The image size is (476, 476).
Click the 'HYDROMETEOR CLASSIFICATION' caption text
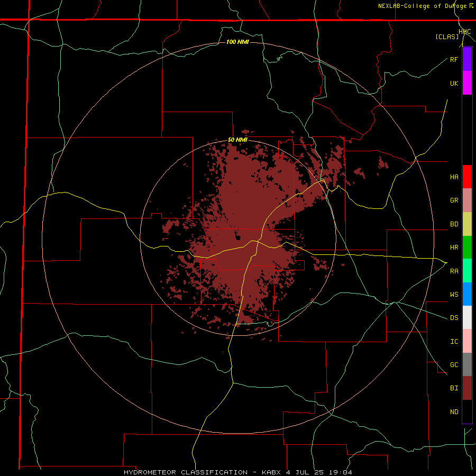(186, 472)
